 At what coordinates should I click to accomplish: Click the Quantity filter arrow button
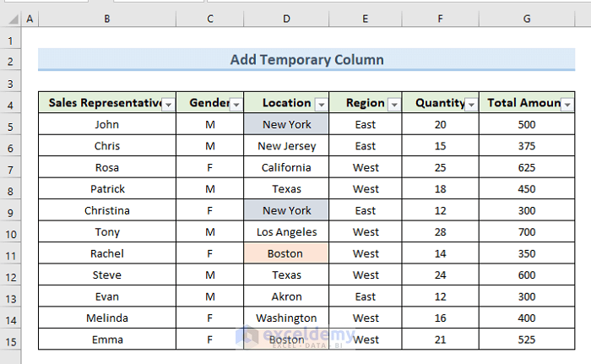471,104
